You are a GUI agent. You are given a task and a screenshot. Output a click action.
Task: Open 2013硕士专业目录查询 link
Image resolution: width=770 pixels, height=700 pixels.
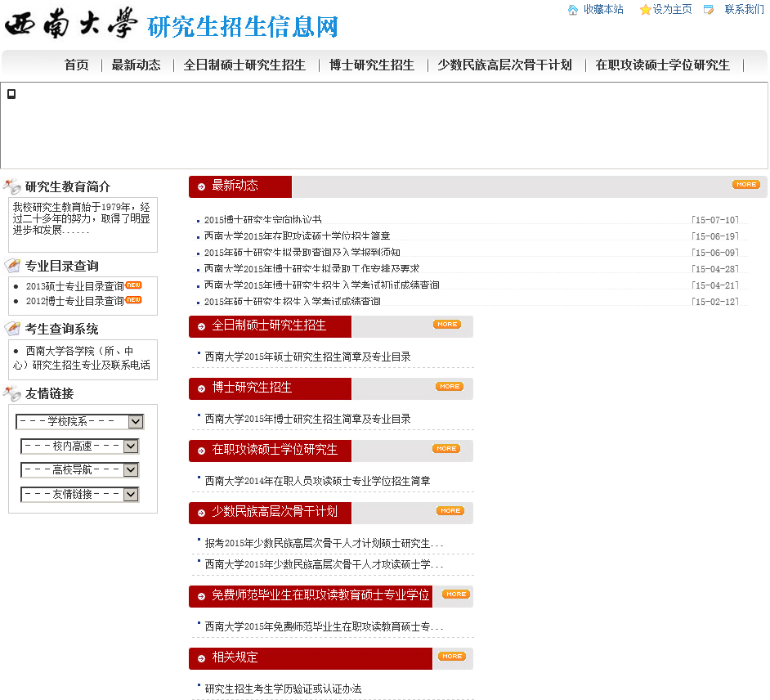coord(74,286)
